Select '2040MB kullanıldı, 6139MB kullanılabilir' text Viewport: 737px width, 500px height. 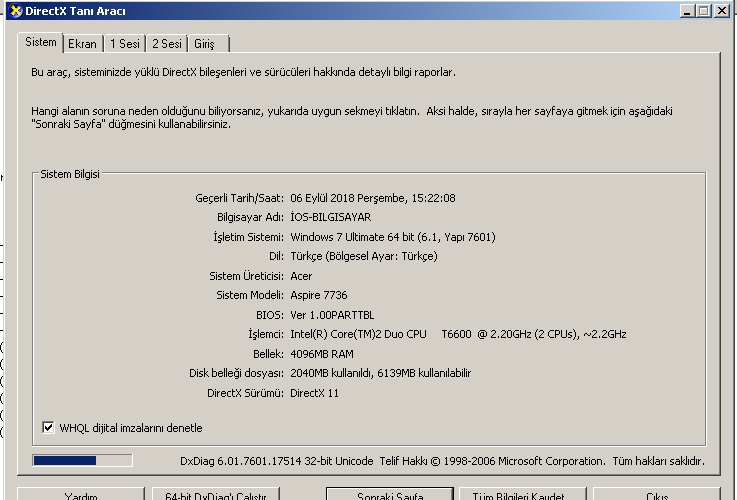381,374
